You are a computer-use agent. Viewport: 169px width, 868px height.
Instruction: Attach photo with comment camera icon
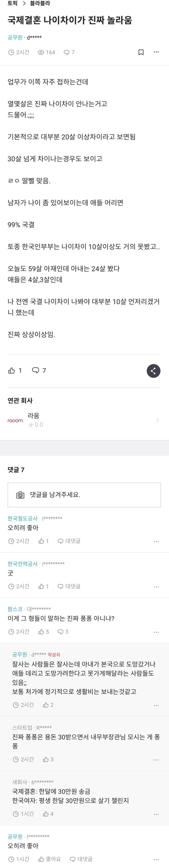pyautogui.click(x=20, y=495)
